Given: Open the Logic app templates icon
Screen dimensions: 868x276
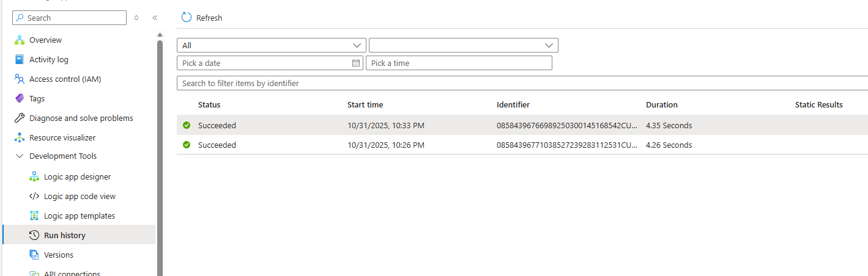Looking at the screenshot, I should pos(34,216).
